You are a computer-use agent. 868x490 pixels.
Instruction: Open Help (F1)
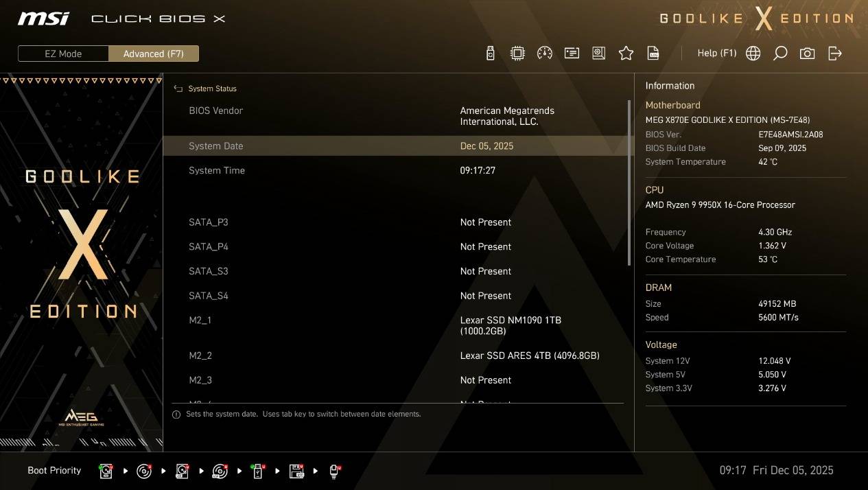coord(716,54)
